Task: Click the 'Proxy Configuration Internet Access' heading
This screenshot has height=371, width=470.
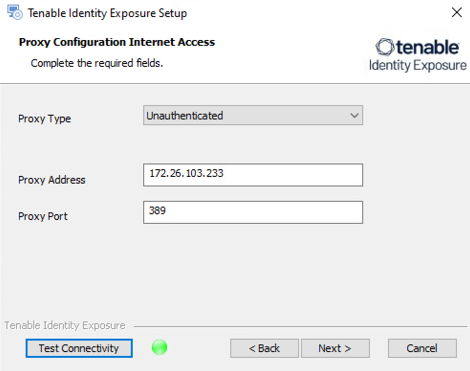Action: pos(117,42)
